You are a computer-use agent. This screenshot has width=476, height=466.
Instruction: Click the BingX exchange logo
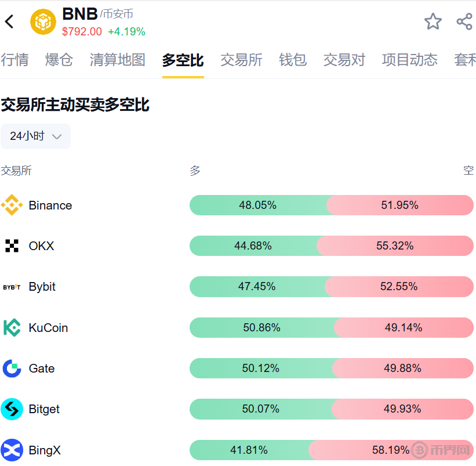tap(12, 450)
